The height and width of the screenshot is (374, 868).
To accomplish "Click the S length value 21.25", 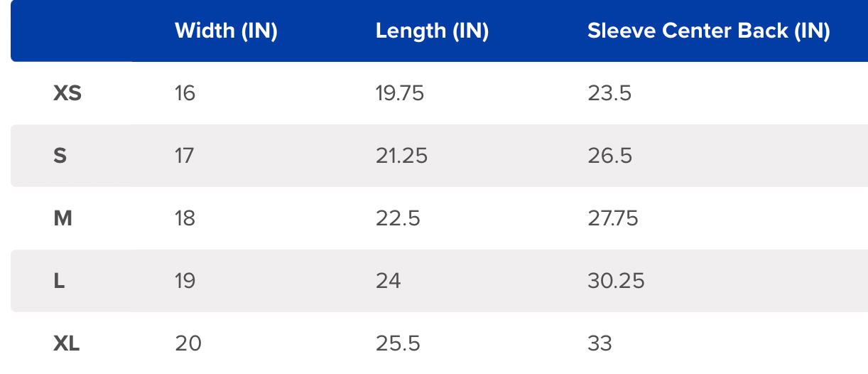I will tap(402, 156).
